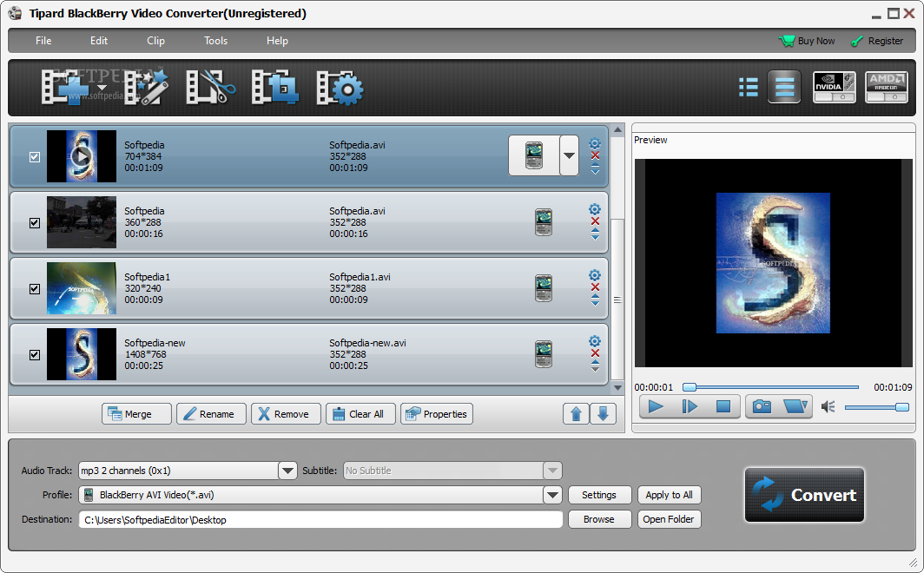Expand the profile dropdown arrow in first row
The width and height of the screenshot is (924, 573).
[570, 155]
